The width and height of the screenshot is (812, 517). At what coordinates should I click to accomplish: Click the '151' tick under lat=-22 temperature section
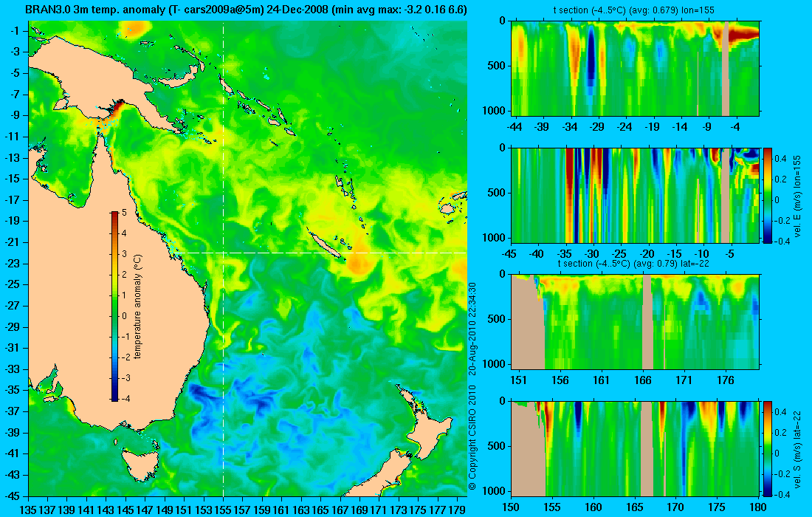click(518, 380)
